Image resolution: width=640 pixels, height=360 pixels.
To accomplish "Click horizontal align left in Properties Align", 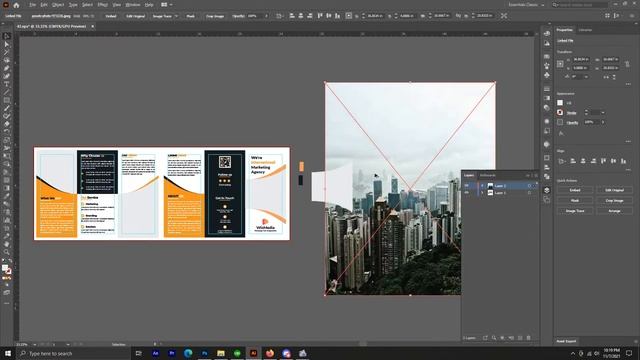I will pos(573,161).
